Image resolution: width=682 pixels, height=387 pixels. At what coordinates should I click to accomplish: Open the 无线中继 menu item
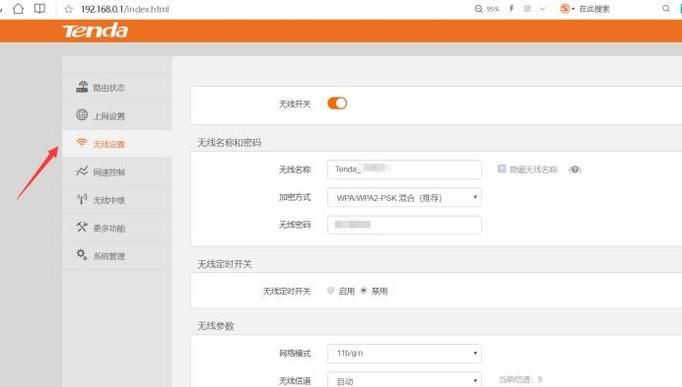[x=117, y=200]
